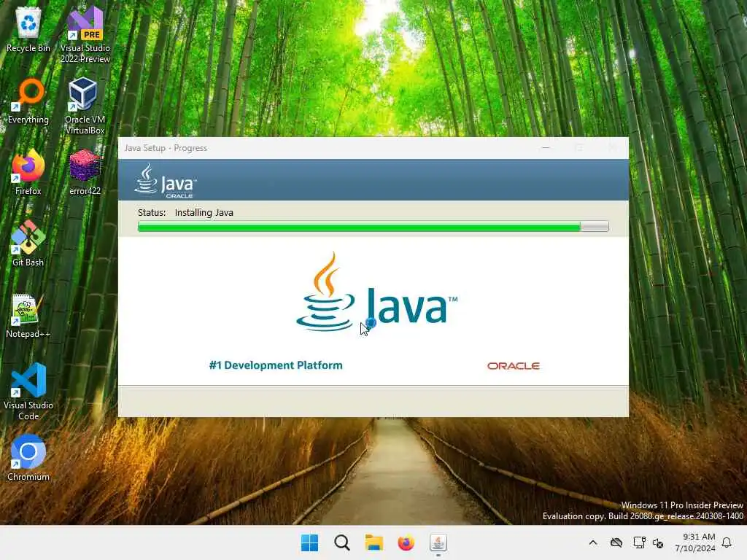This screenshot has width=747, height=560.
Task: Select the error422 desktop icon
Action: click(85, 172)
